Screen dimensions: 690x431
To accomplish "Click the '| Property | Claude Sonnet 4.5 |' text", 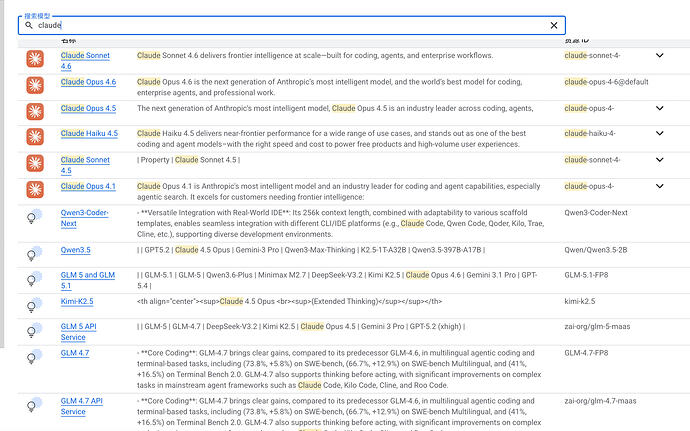I will (x=188, y=160).
